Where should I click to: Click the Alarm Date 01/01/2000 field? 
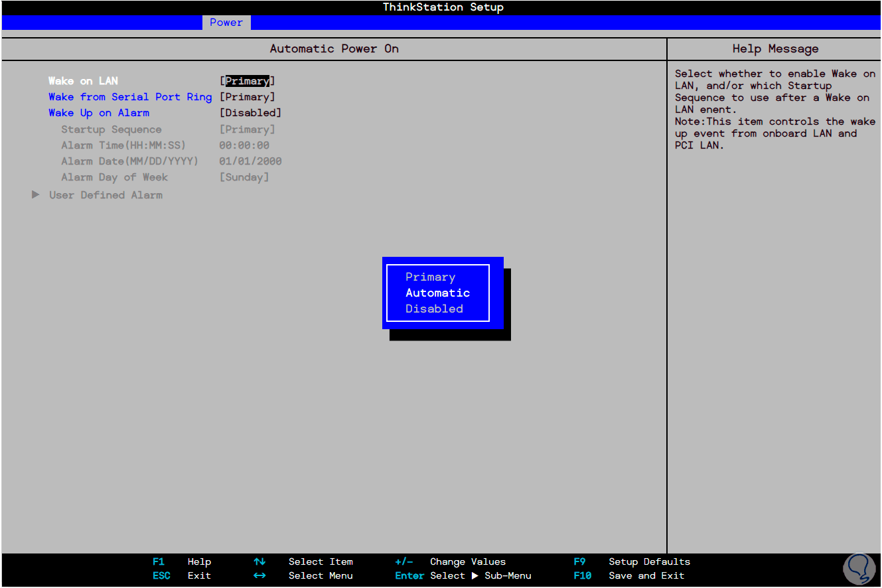pos(250,161)
